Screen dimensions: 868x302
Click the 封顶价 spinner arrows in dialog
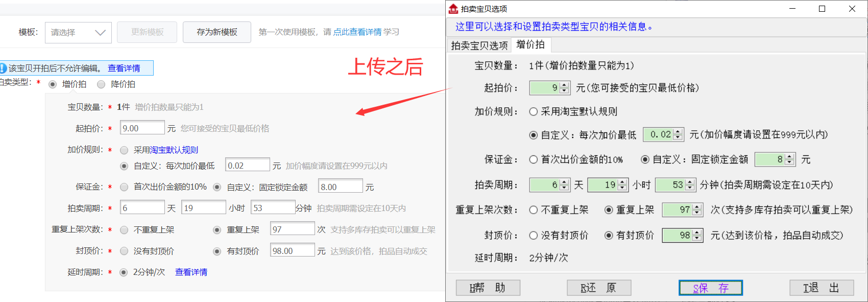click(x=697, y=236)
